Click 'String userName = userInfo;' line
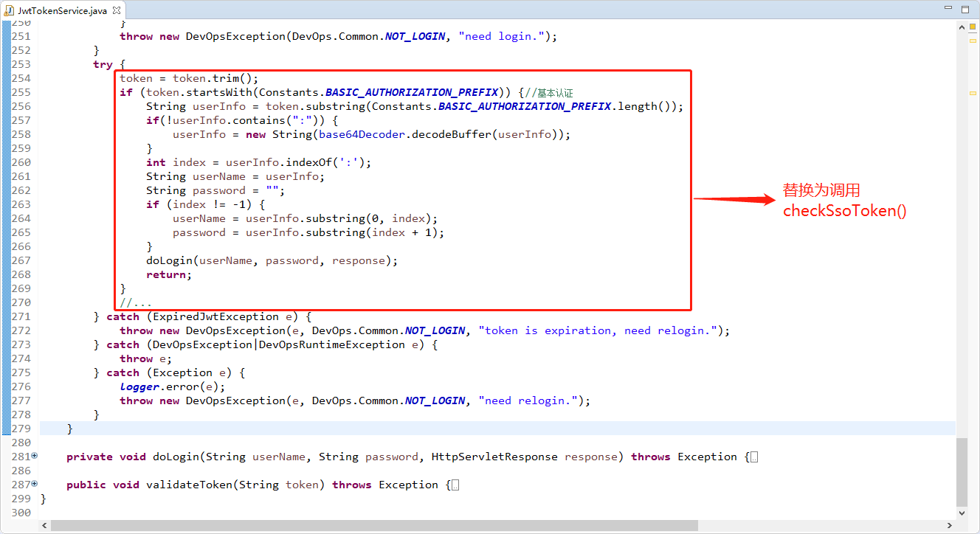Screen dimensions: 980x534 point(235,176)
